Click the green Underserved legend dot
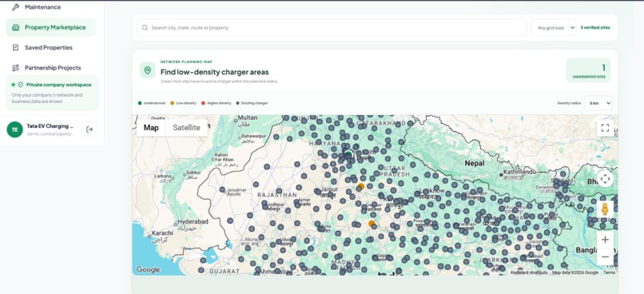 (x=140, y=103)
